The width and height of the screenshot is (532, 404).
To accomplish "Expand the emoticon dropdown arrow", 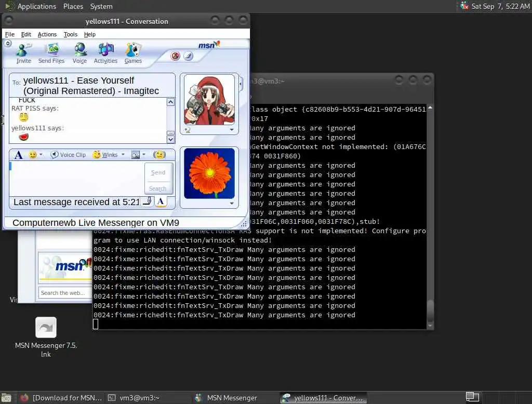I will point(41,155).
